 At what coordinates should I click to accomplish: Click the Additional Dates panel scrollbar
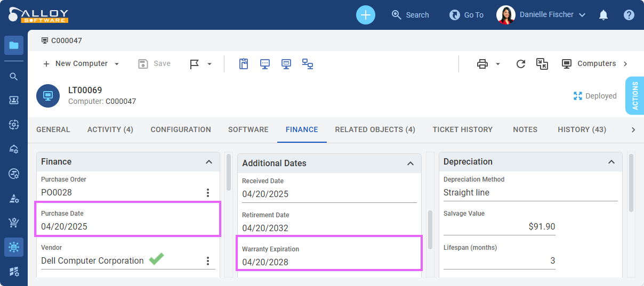[430, 229]
